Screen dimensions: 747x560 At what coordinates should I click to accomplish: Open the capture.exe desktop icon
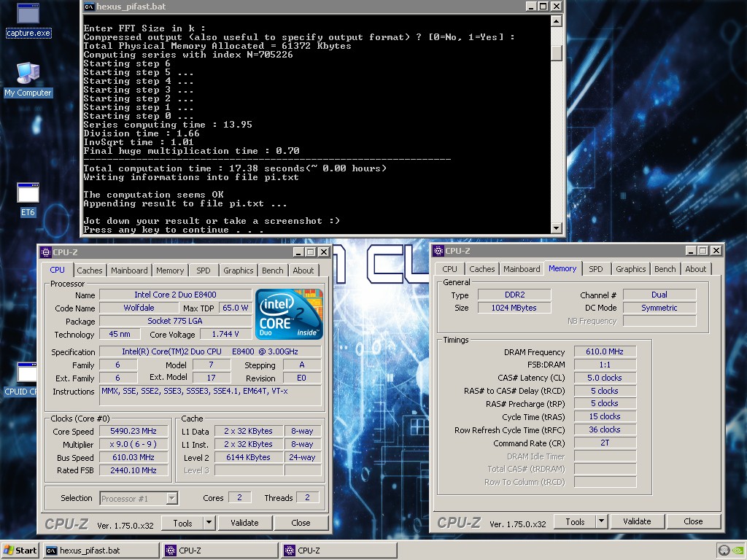pos(28,20)
